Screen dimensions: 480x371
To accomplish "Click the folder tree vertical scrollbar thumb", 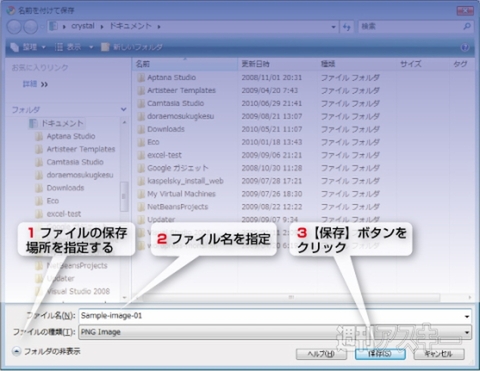I will [124, 196].
